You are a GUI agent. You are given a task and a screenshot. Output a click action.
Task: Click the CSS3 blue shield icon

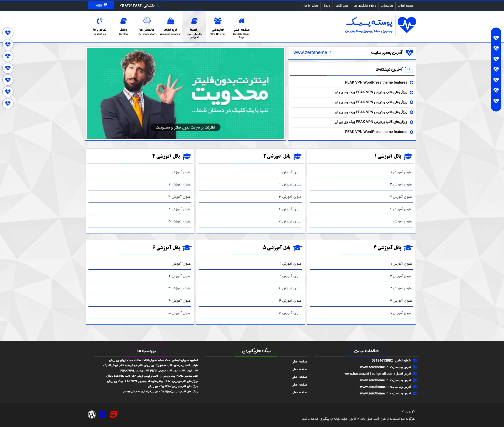(x=103, y=414)
